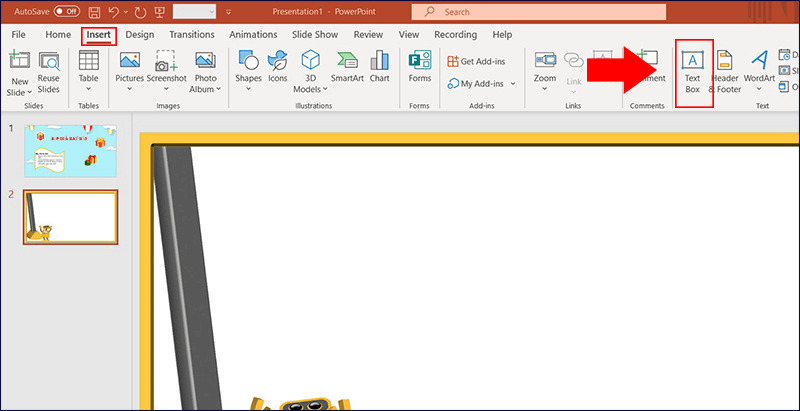Click the Undo arrow icon
Viewport: 800px width, 411px height.
pyautogui.click(x=114, y=11)
